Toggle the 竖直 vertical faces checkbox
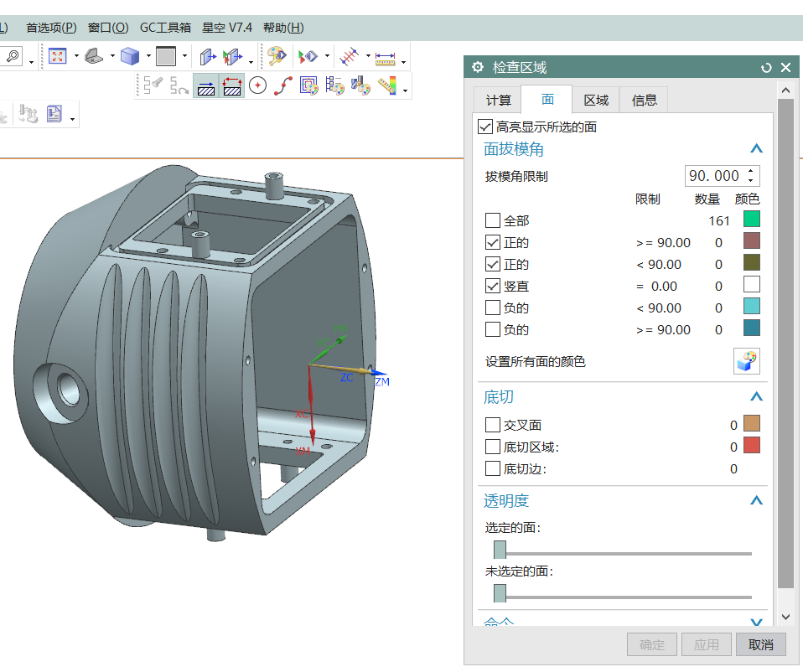The image size is (803, 672). pyautogui.click(x=493, y=287)
